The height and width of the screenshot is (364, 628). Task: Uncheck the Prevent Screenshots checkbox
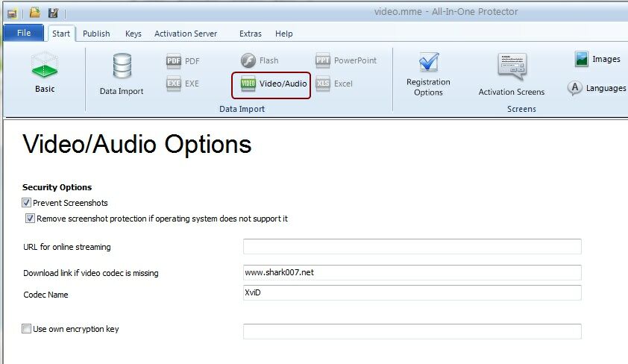pos(27,203)
